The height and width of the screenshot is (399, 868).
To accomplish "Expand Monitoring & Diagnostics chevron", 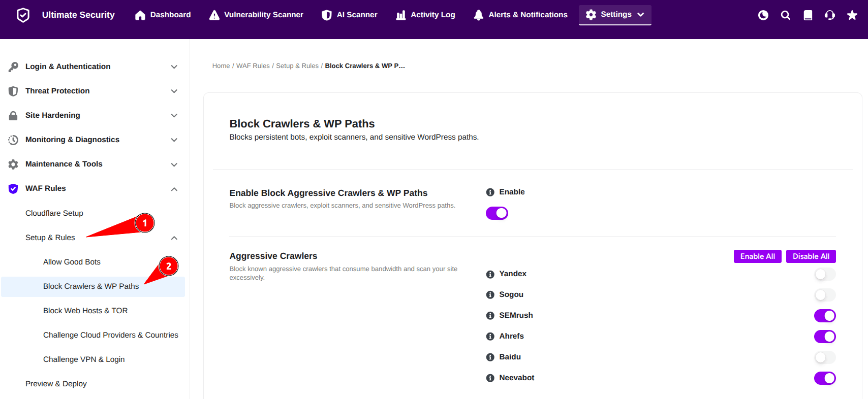I will (x=174, y=140).
